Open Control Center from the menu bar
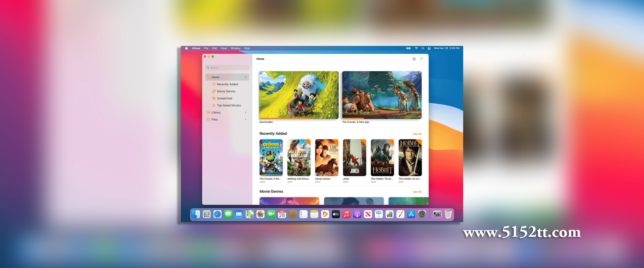The height and width of the screenshot is (268, 644). tap(429, 48)
